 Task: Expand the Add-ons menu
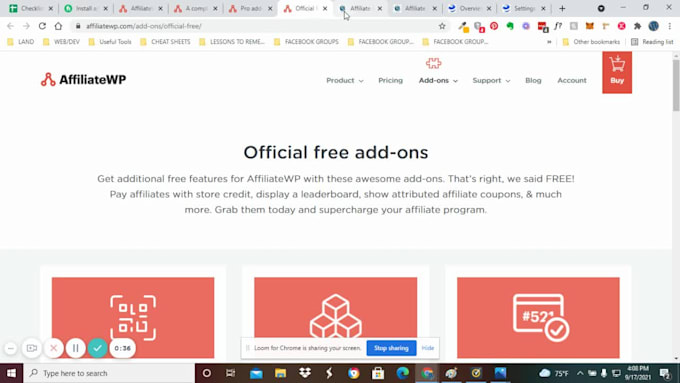click(438, 80)
